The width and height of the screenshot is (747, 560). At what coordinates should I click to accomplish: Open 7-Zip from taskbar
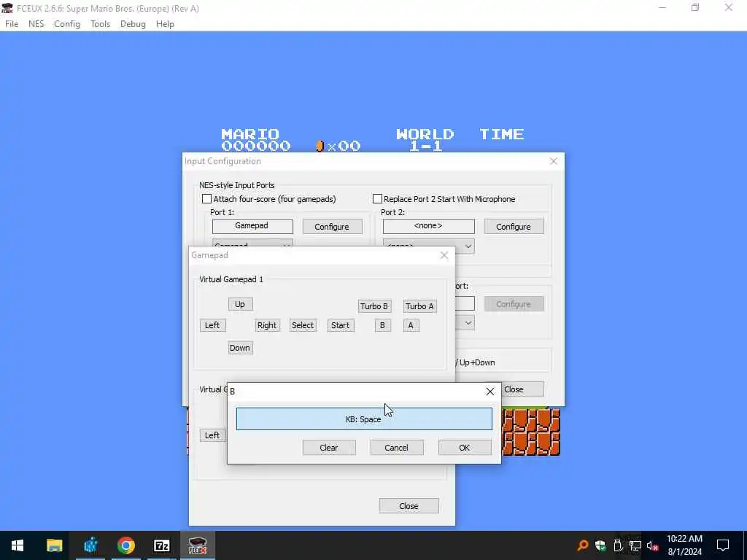[161, 545]
